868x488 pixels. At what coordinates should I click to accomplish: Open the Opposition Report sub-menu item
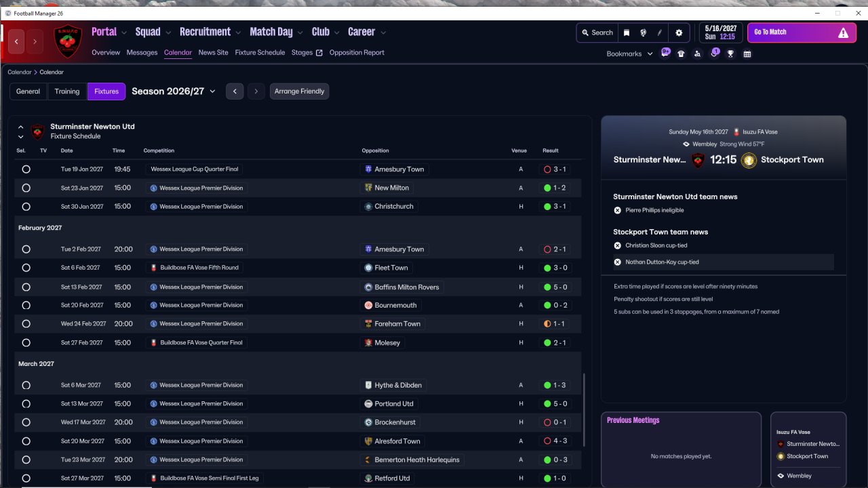[357, 53]
